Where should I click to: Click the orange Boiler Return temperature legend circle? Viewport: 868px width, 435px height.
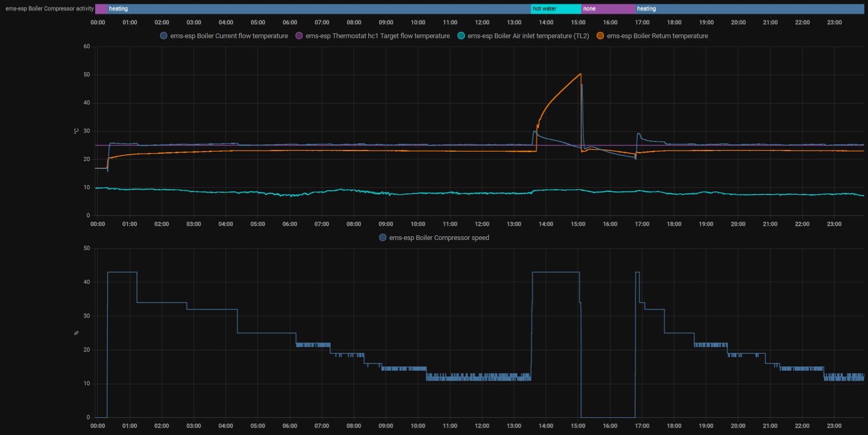click(x=600, y=36)
